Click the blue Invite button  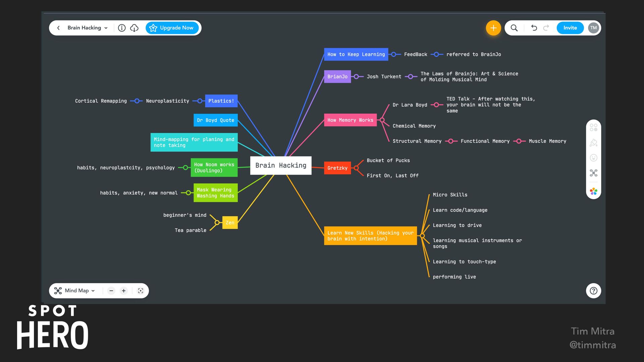click(570, 28)
